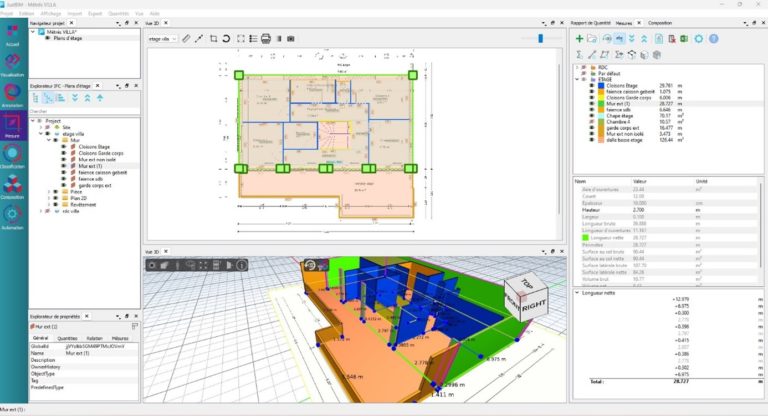Click the sigma sum icon in Mesures panel

coord(579,54)
